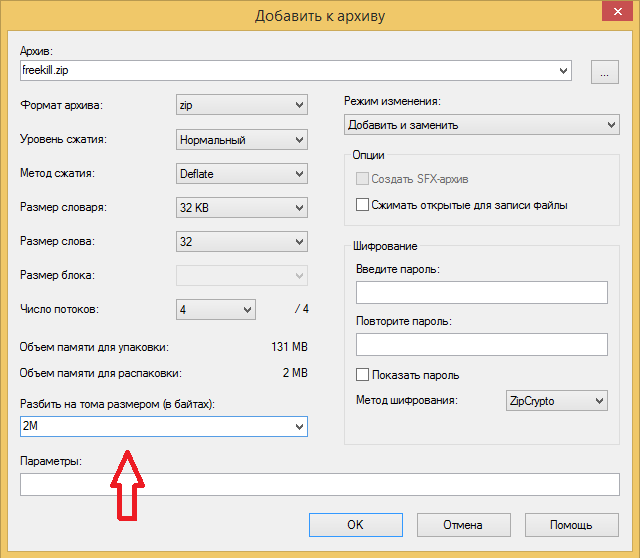Expand the update mode dropdown
Screen dimensions: 640x558
(611, 125)
